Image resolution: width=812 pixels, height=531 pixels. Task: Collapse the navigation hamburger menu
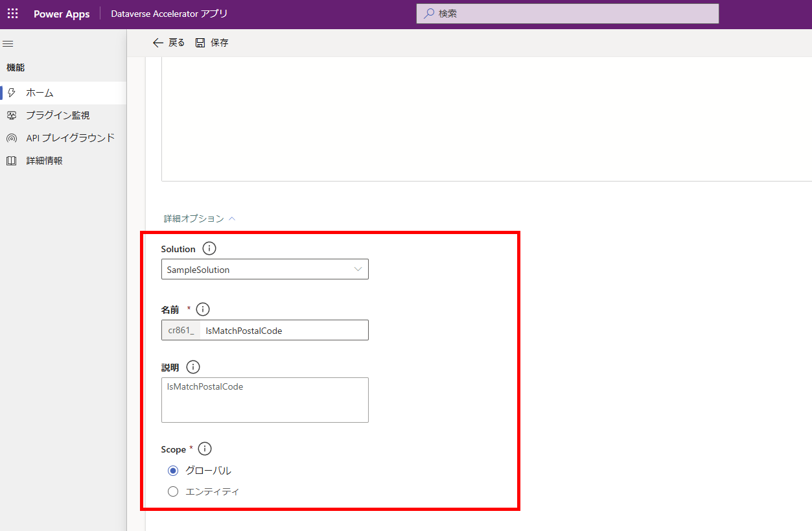[x=8, y=43]
